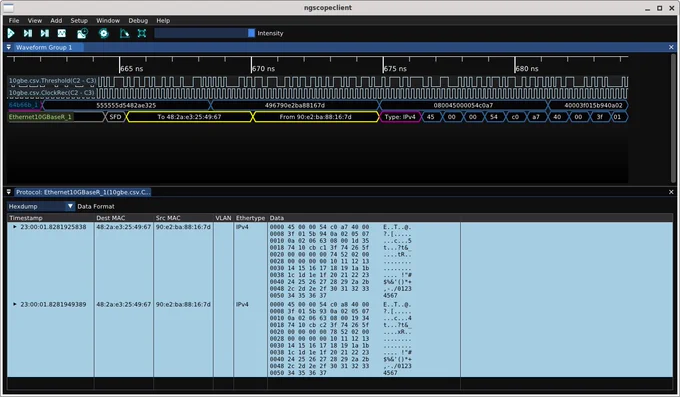Click the 555555d5482ae325 64b66b block
The width and height of the screenshot is (680, 397).
tap(126, 105)
